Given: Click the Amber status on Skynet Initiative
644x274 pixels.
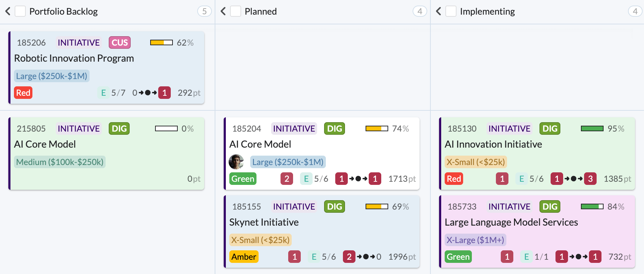Looking at the screenshot, I should click(244, 257).
